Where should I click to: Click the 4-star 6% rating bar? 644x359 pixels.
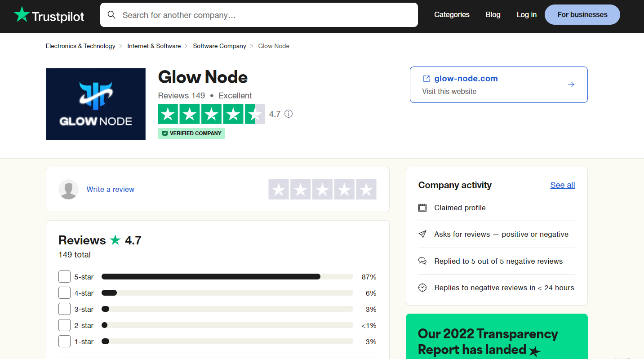pos(227,293)
